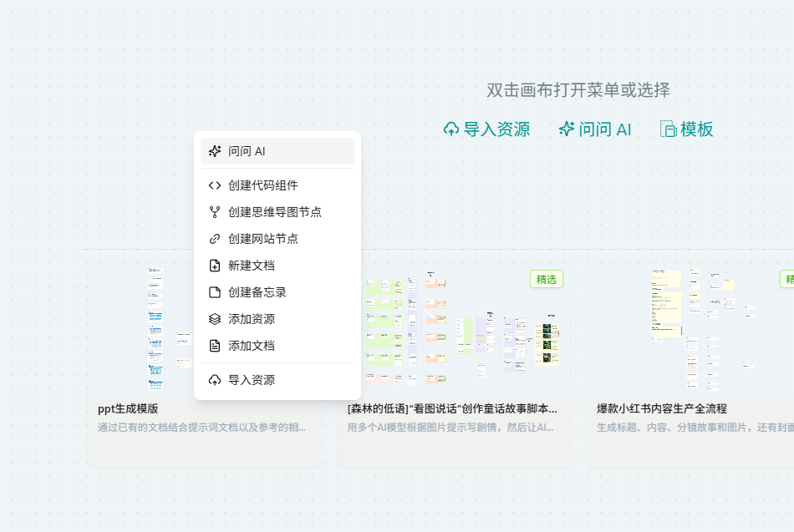Screen dimensions: 794x532
Task: Click the code brackets icon for 创建代码组件
Action: (215, 185)
